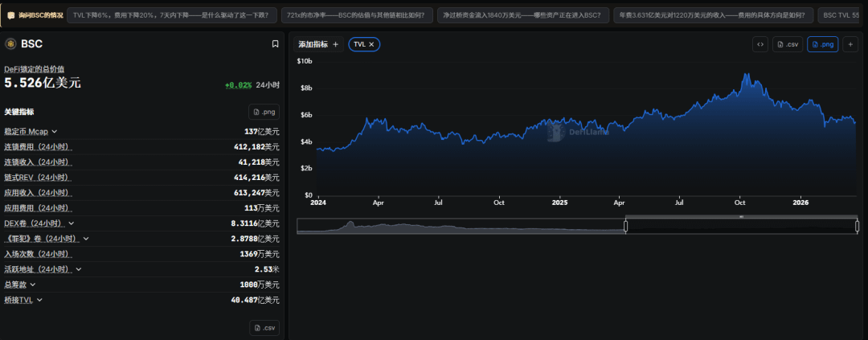Download chart data as .csv
868x340 pixels.
tap(788, 44)
